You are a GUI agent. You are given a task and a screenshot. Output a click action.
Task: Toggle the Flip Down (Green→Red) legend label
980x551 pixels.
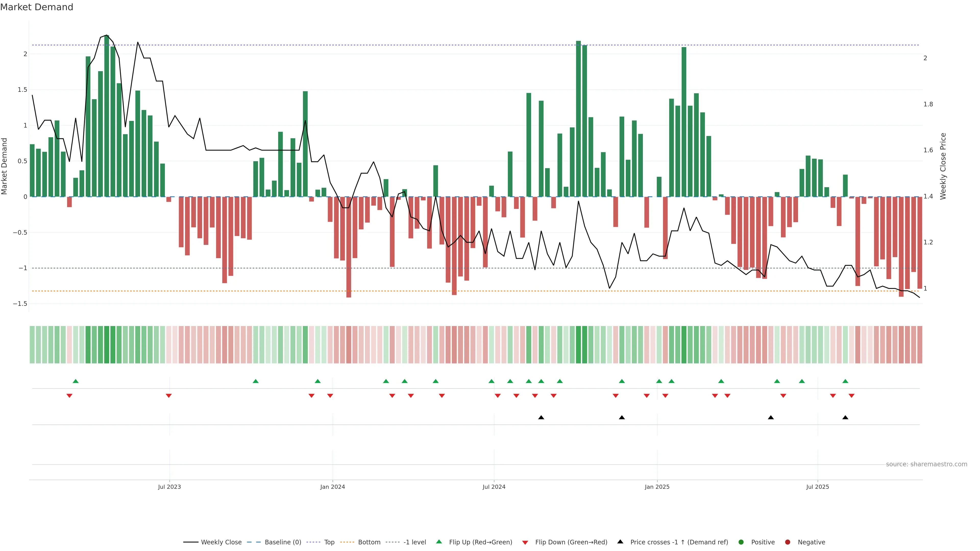pyautogui.click(x=571, y=542)
